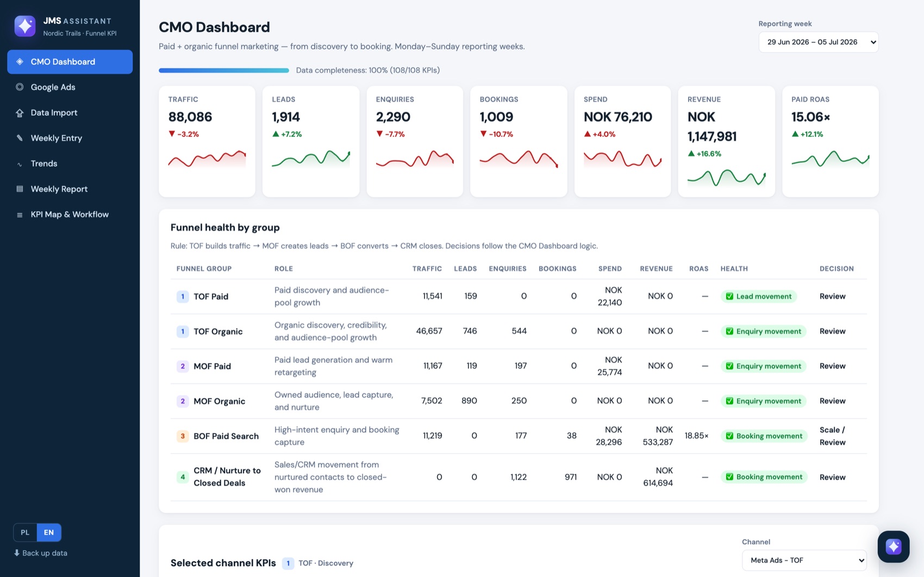This screenshot has height=577, width=924.
Task: Click the BOF Paid Search ROAS 18.85×
Action: coord(696,436)
